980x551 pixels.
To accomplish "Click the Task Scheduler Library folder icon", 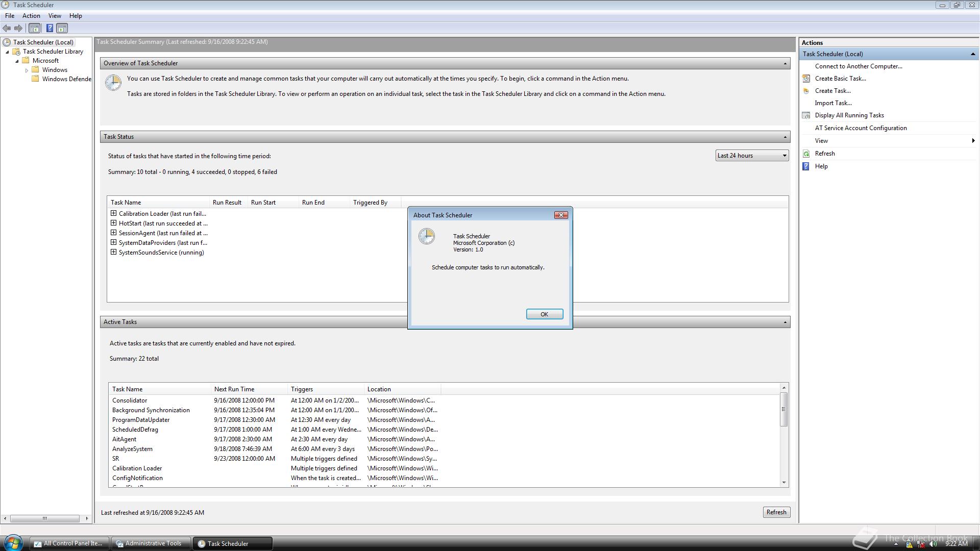I will click(16, 52).
